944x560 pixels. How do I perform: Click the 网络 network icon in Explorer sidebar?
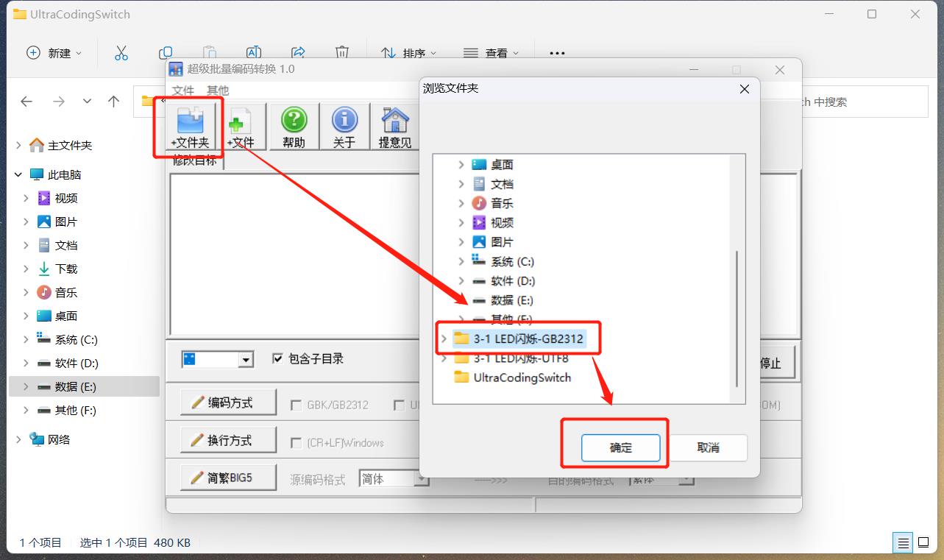[x=37, y=439]
